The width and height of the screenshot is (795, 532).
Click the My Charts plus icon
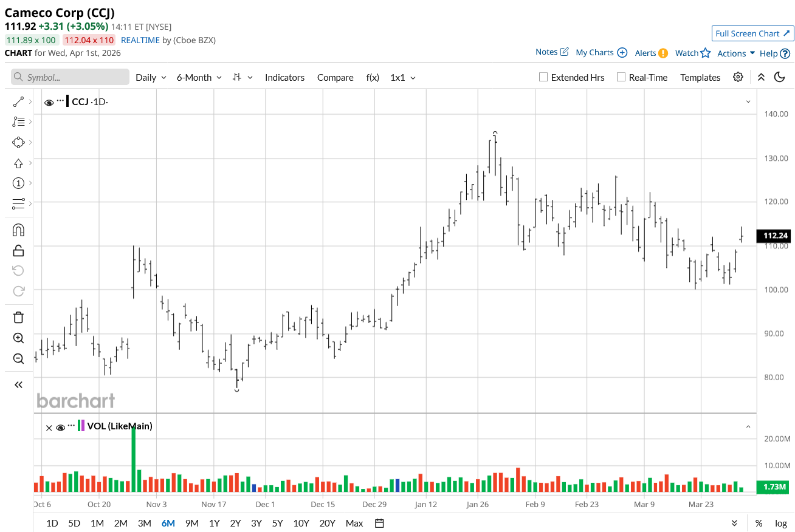[622, 53]
